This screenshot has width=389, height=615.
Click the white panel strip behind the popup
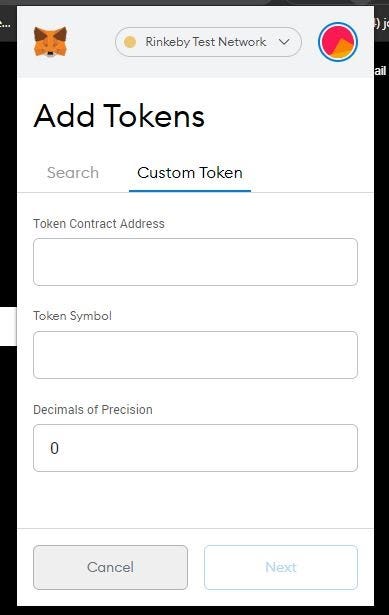tap(8, 326)
